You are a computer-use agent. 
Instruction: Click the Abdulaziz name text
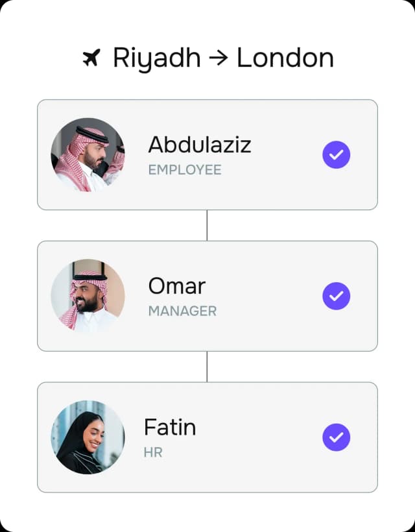point(199,145)
